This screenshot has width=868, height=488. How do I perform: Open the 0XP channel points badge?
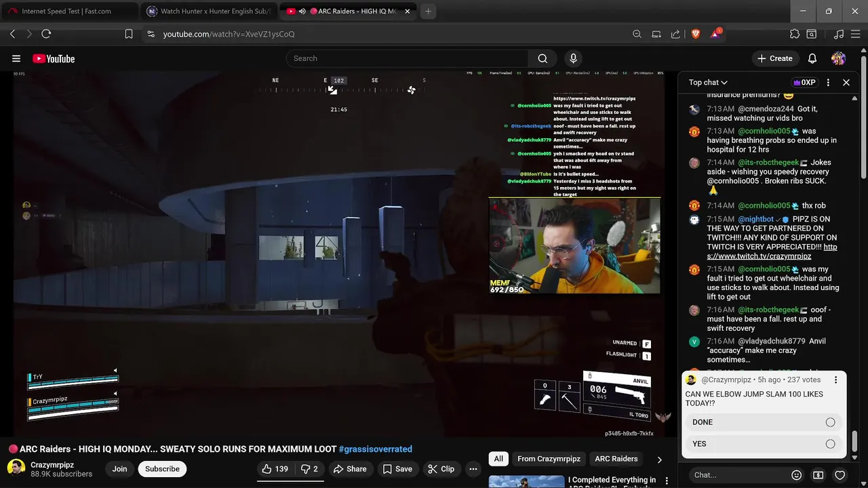point(804,83)
